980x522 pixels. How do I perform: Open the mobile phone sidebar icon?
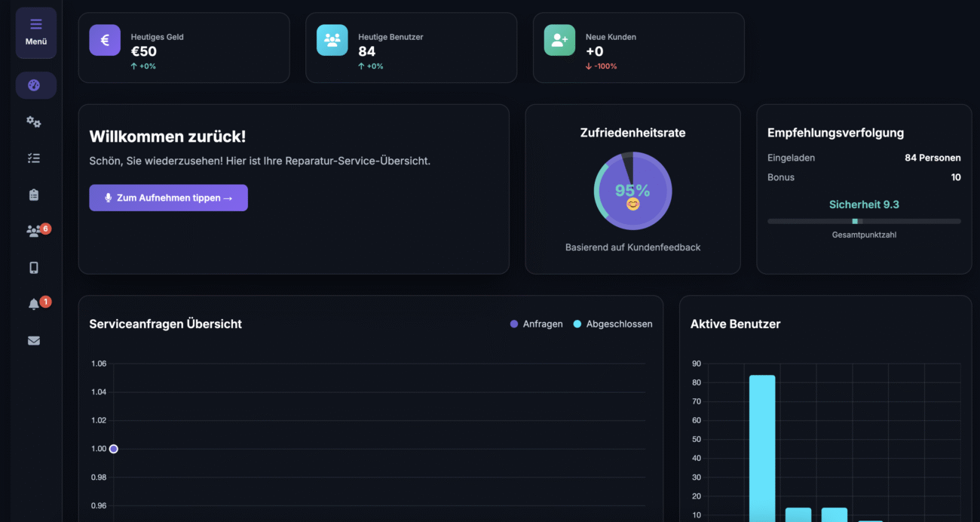point(34,268)
